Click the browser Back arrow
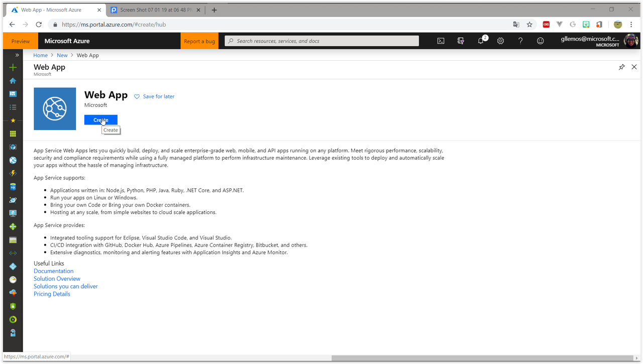Screen dimensions: 643x364 [12, 24]
